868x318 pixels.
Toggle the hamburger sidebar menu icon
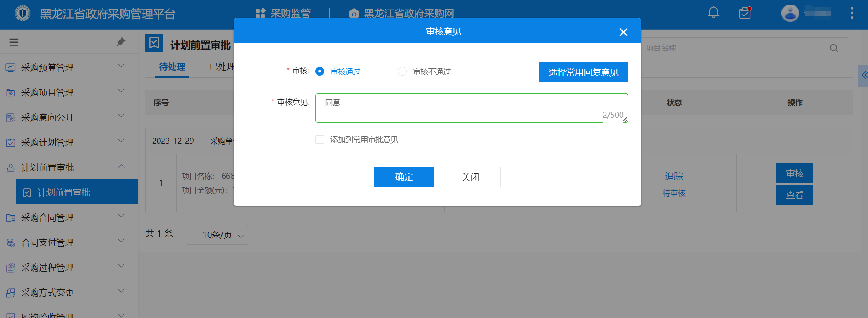[14, 42]
